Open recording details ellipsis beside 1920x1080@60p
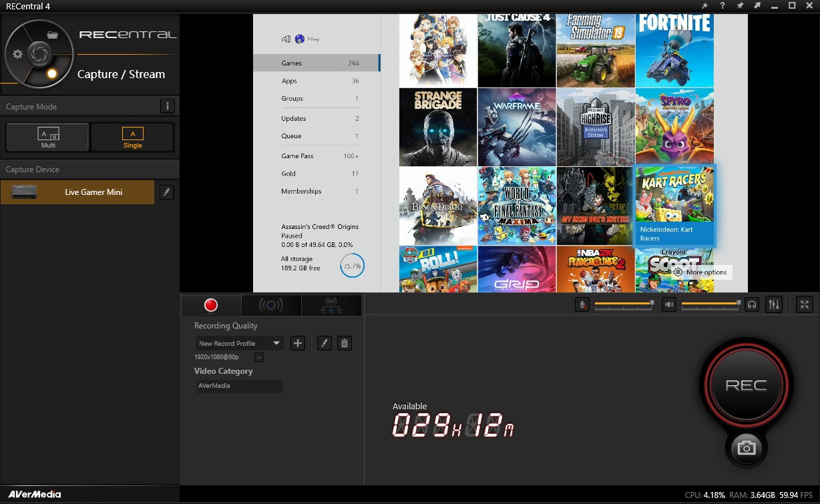The height and width of the screenshot is (504, 820). coord(259,357)
